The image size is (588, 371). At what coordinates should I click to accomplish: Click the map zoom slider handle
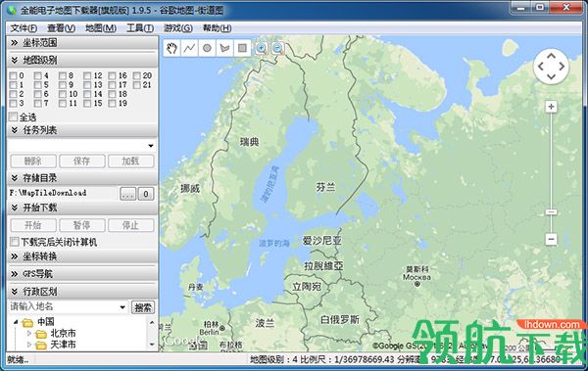pos(551,212)
